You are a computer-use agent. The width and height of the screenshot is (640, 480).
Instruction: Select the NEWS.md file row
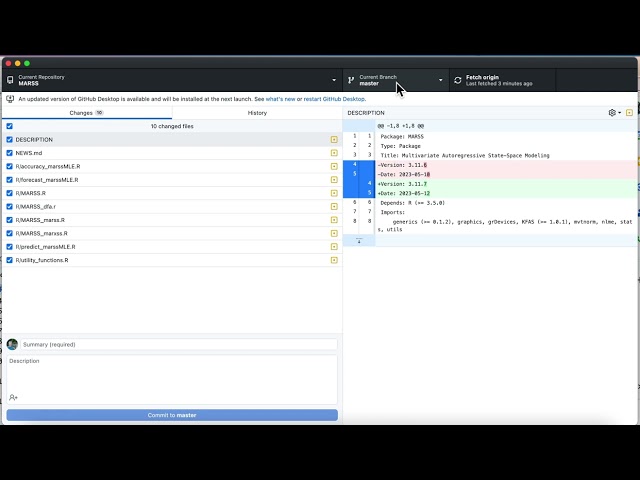pyautogui.click(x=172, y=153)
